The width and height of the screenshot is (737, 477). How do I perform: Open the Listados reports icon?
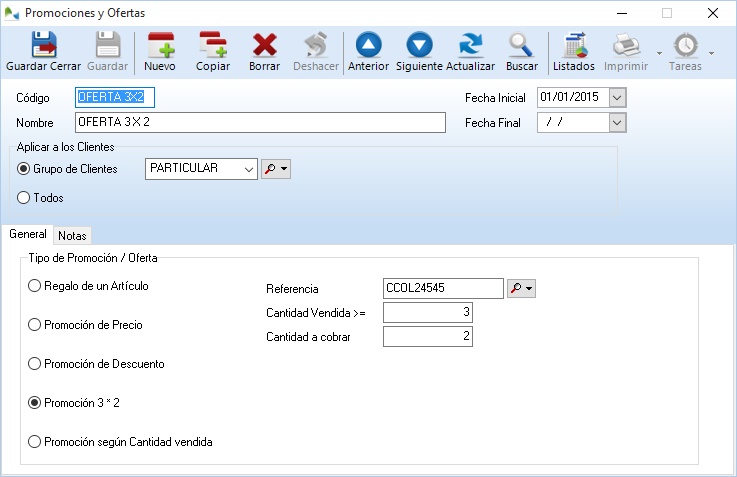point(574,46)
